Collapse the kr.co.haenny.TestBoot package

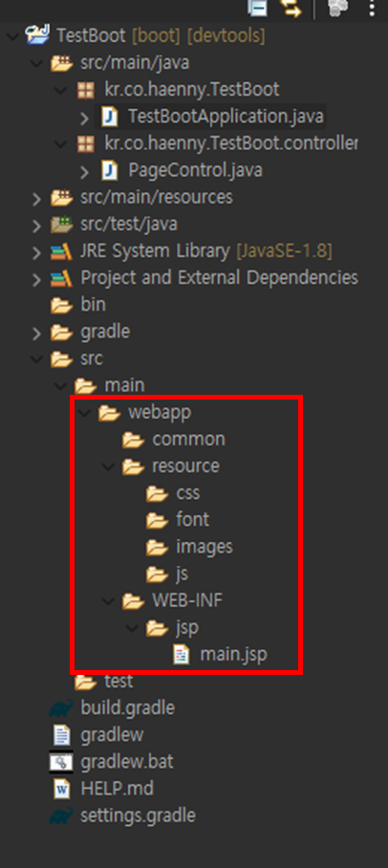(60, 90)
